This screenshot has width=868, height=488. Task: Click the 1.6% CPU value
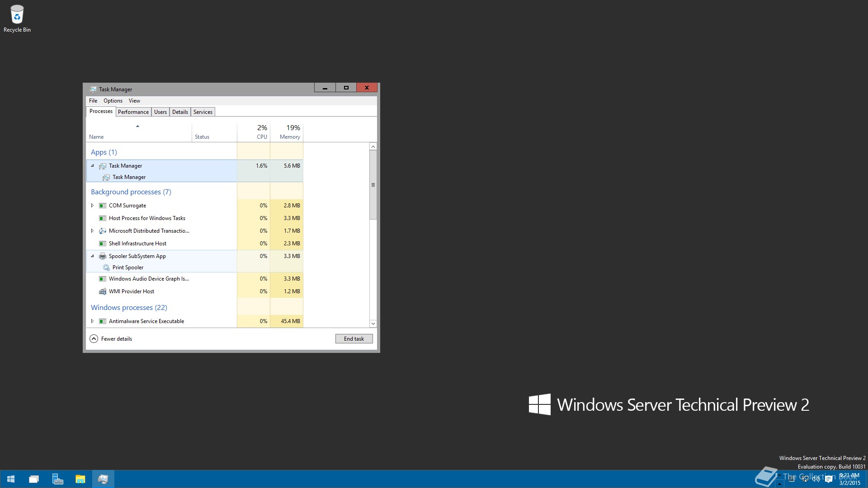(x=261, y=166)
